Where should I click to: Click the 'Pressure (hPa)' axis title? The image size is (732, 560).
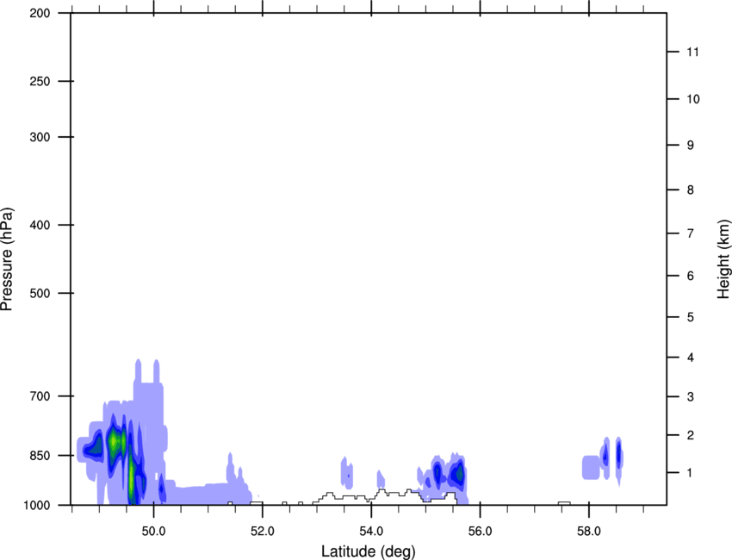[7, 259]
